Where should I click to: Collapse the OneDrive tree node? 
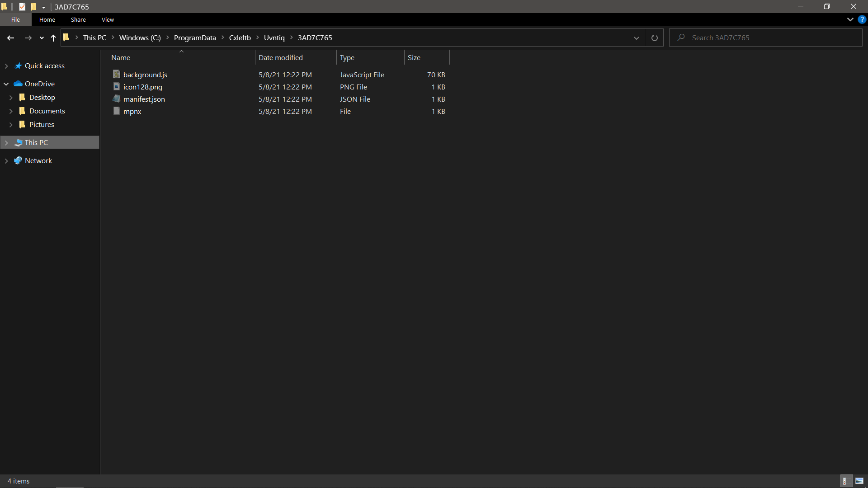[x=6, y=84]
